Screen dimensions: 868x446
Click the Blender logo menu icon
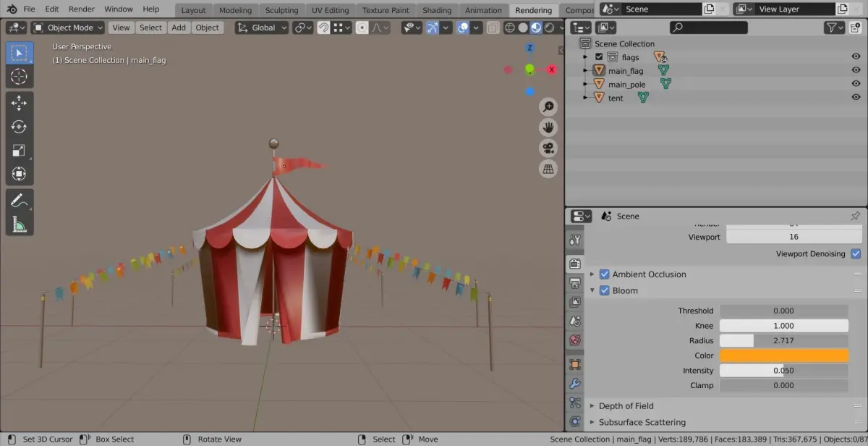[x=10, y=9]
